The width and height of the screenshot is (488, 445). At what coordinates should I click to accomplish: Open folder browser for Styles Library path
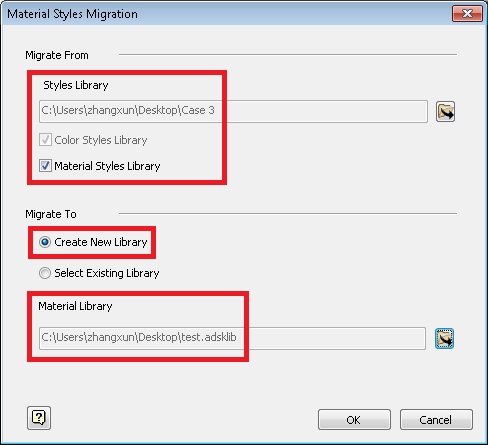click(x=445, y=112)
